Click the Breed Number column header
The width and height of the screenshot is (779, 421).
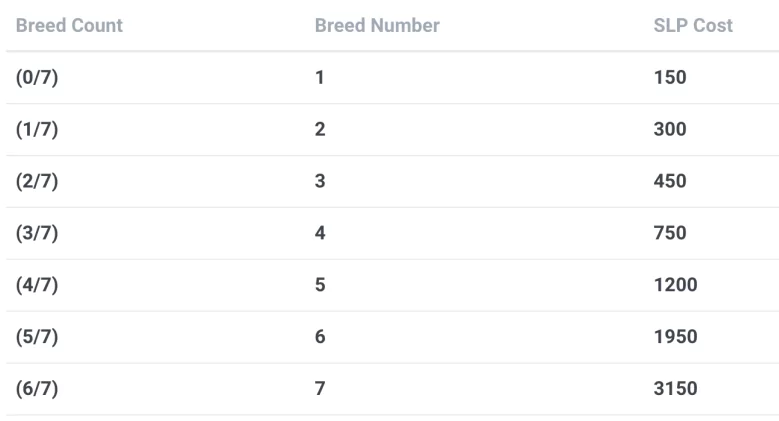click(x=377, y=25)
